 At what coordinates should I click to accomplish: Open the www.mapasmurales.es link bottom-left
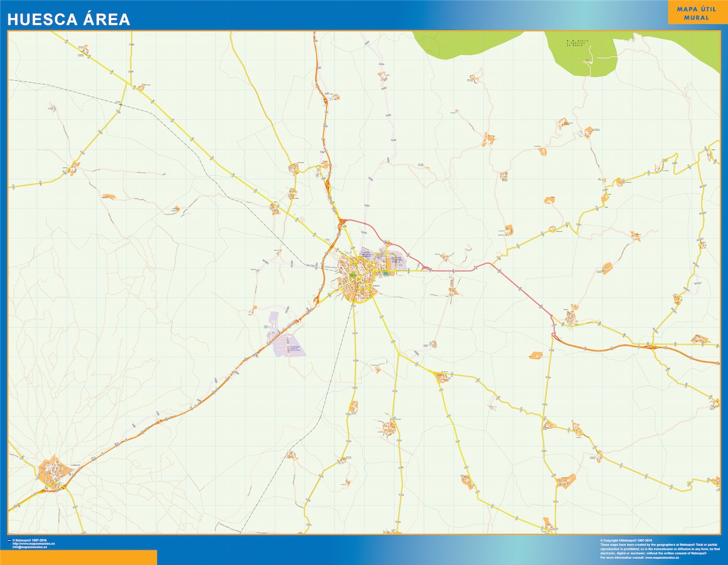click(x=34, y=543)
